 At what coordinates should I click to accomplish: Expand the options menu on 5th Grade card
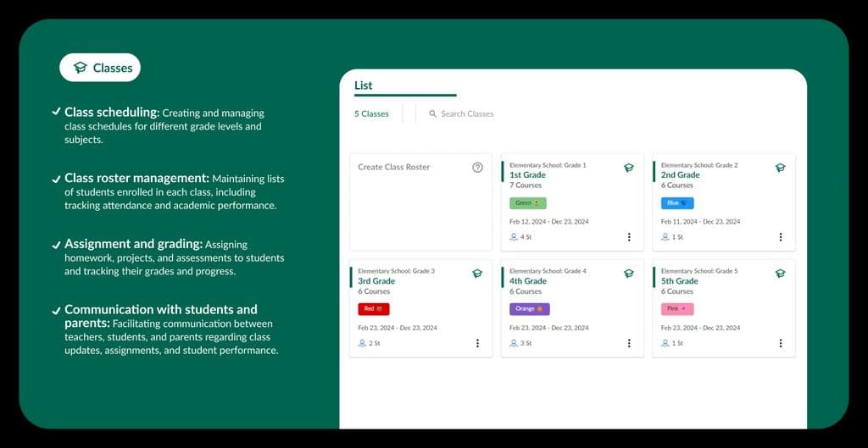pos(780,343)
